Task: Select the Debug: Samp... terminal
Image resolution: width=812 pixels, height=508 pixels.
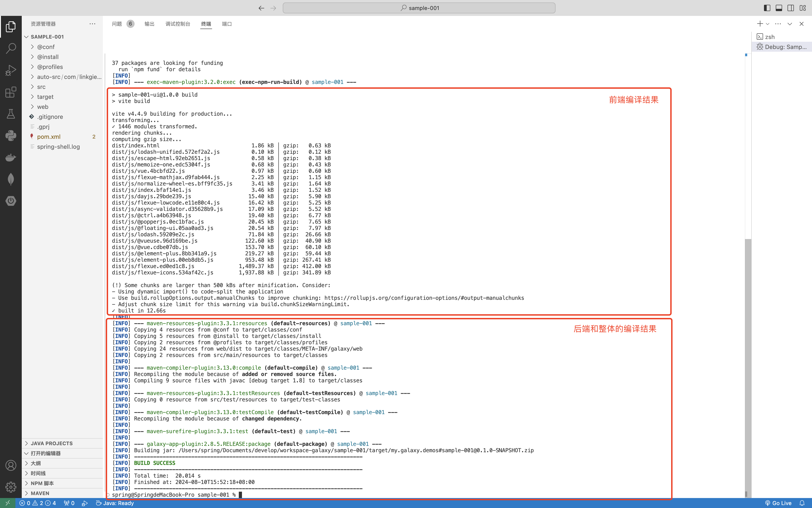Action: click(x=781, y=47)
